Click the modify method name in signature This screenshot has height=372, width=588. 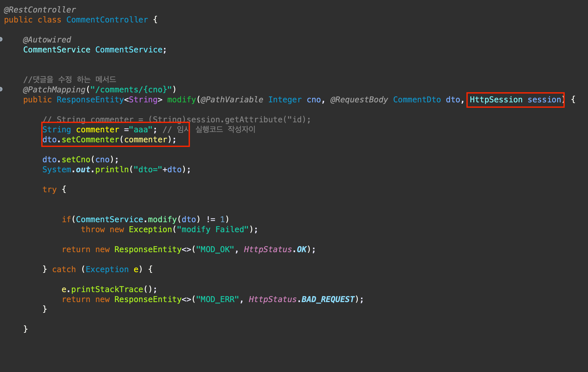pyautogui.click(x=181, y=100)
